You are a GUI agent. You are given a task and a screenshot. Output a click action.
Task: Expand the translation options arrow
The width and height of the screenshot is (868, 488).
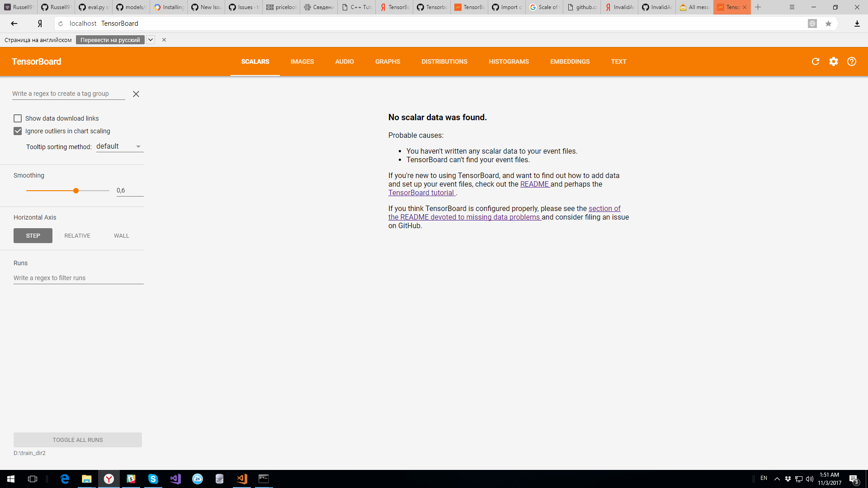[151, 40]
